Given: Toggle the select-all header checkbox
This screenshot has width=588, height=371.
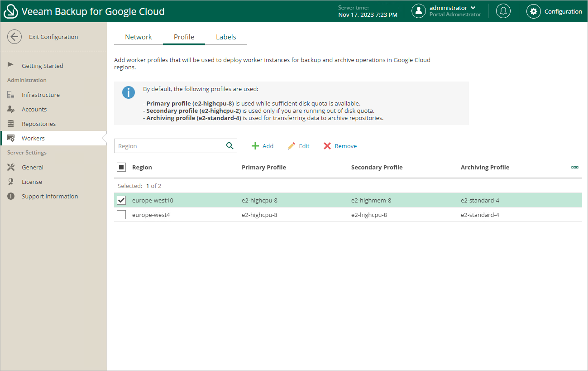Looking at the screenshot, I should click(x=121, y=167).
